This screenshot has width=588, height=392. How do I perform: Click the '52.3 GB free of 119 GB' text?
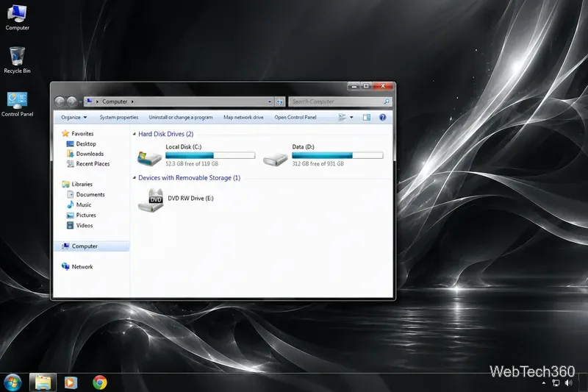(x=192, y=164)
